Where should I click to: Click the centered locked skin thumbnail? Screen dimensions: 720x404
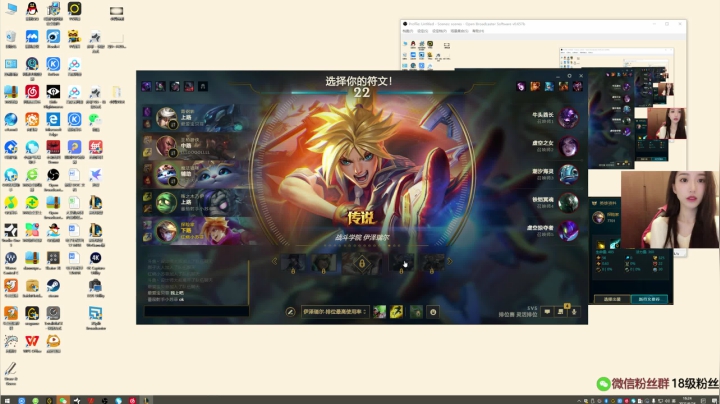[362, 263]
